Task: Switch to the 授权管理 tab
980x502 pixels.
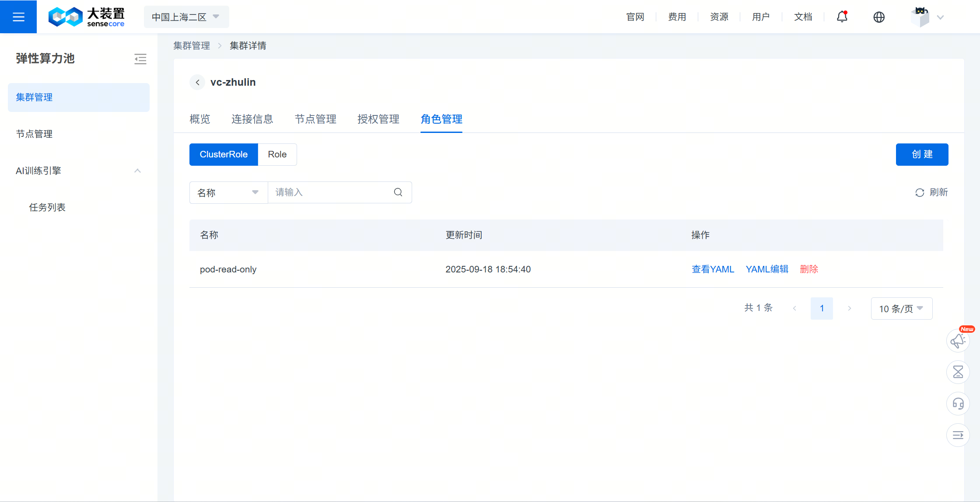Action: [x=378, y=119]
